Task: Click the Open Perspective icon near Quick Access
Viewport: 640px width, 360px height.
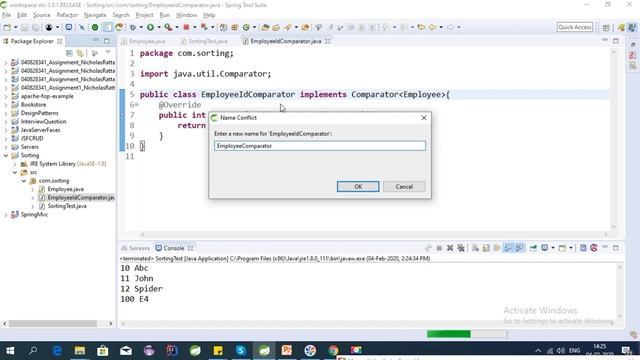Action: (x=606, y=27)
